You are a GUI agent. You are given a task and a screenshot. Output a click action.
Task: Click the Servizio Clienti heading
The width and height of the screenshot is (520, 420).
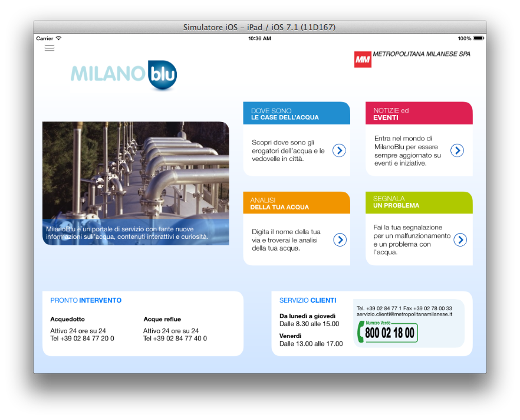[x=308, y=300]
